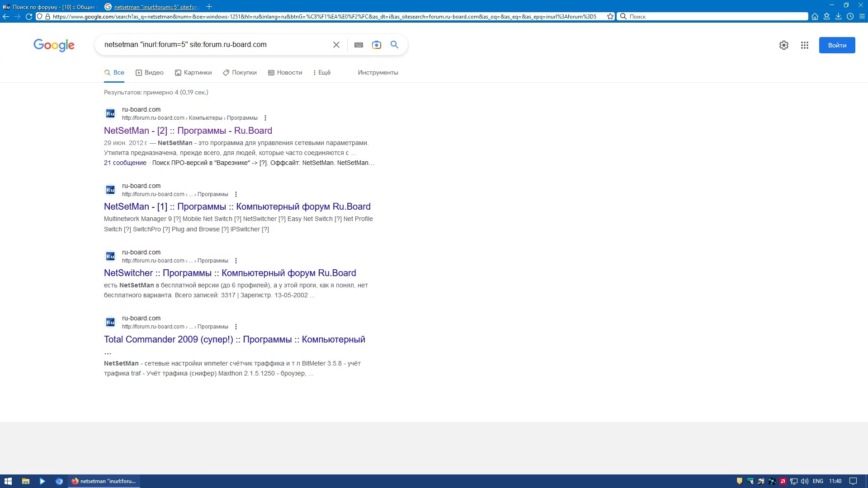Switch to Картинки results tab
This screenshot has height=488, width=868.
[x=193, y=73]
